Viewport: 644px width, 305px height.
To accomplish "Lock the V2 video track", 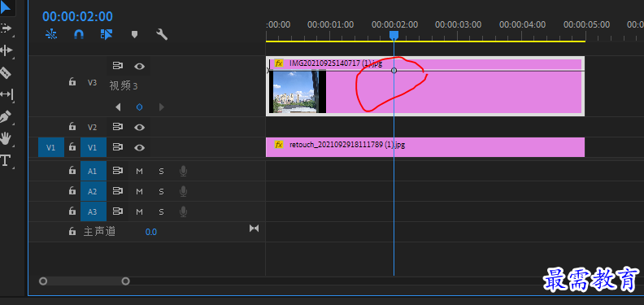I will (72, 127).
